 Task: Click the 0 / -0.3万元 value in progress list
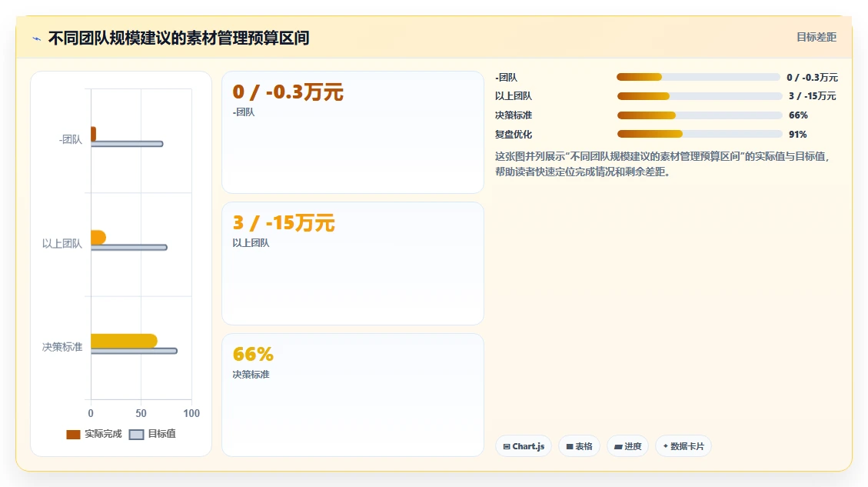pyautogui.click(x=812, y=77)
